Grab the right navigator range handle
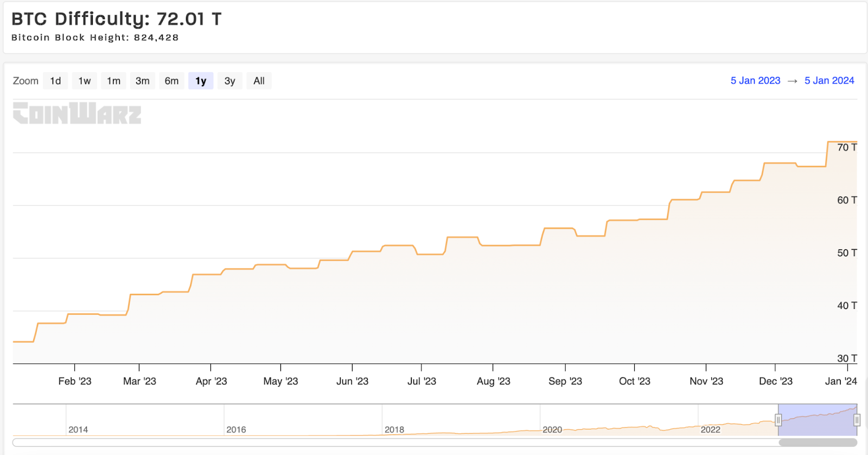The height and width of the screenshot is (455, 868). pyautogui.click(x=857, y=420)
